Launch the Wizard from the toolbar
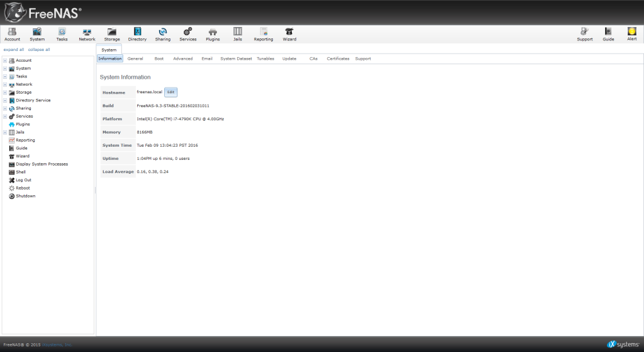Viewport: 644px width, 352px height. pos(289,34)
